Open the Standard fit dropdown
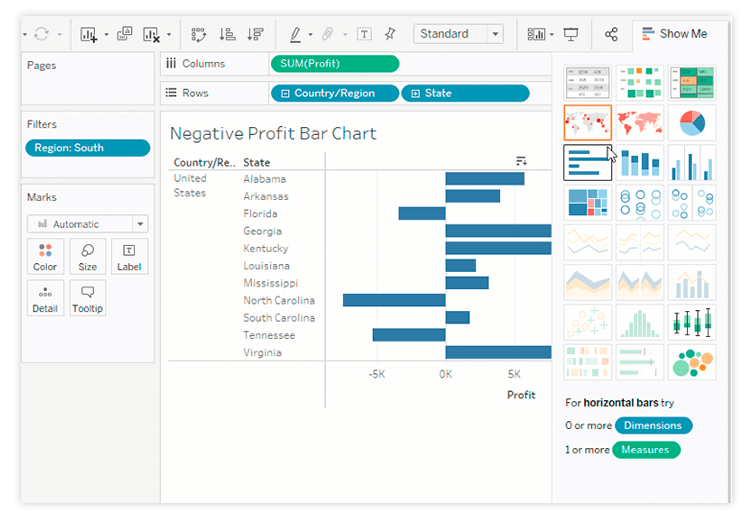 458,34
